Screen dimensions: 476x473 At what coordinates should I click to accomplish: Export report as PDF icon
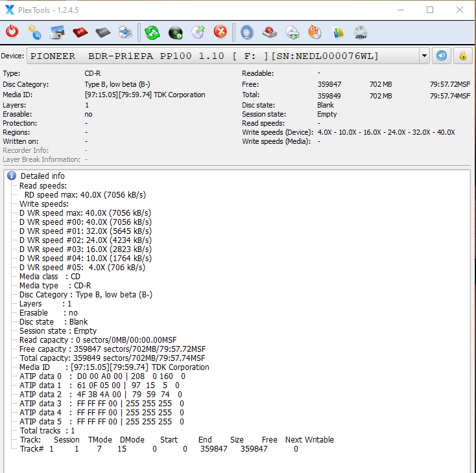coord(80,32)
